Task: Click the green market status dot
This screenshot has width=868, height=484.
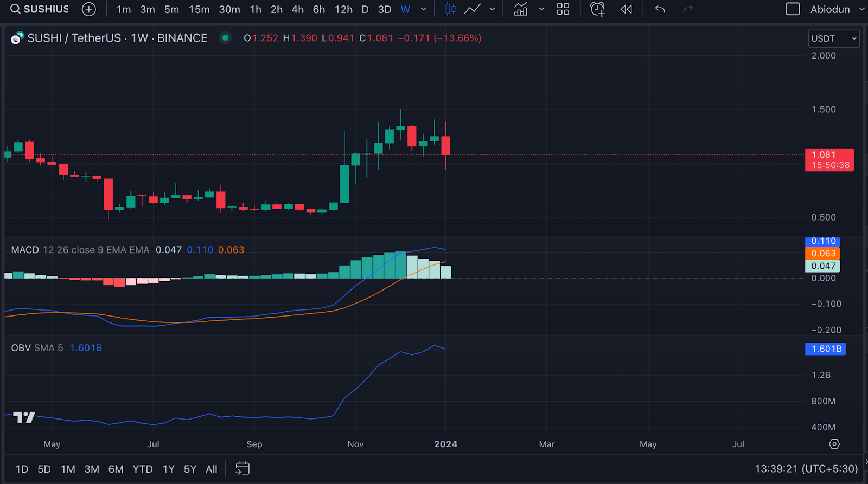Action: [225, 37]
